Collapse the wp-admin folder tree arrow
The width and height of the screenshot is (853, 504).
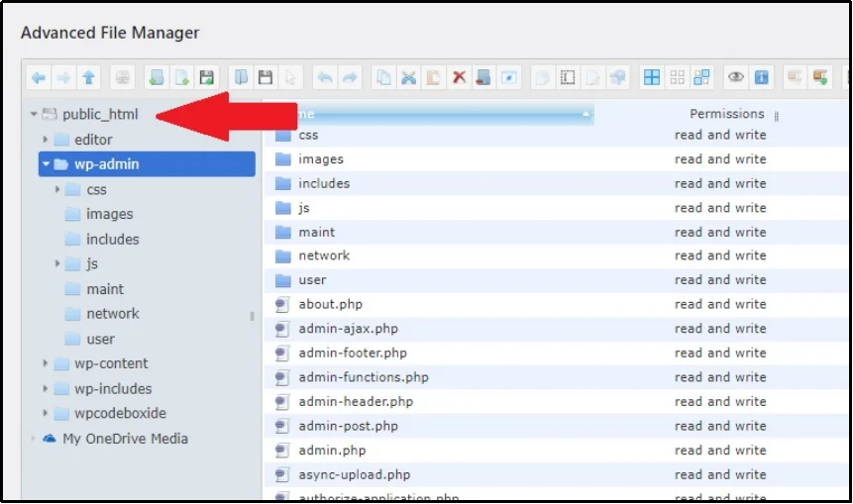[x=46, y=163]
